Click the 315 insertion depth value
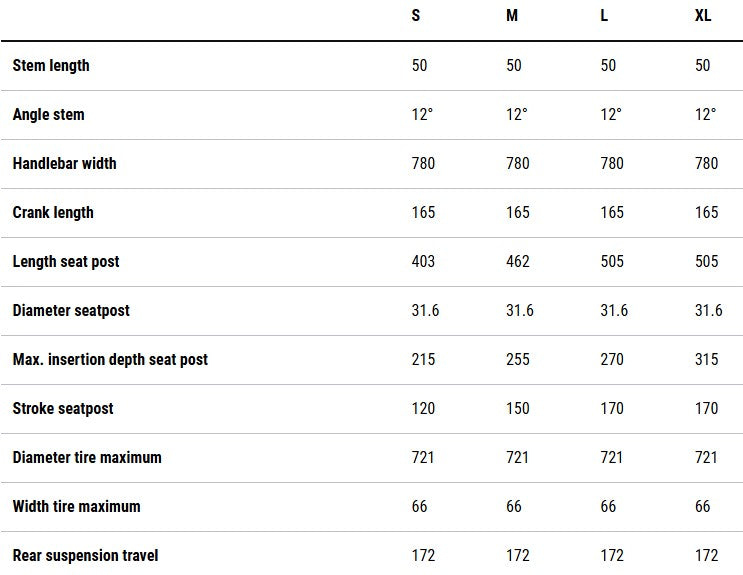 coord(706,359)
